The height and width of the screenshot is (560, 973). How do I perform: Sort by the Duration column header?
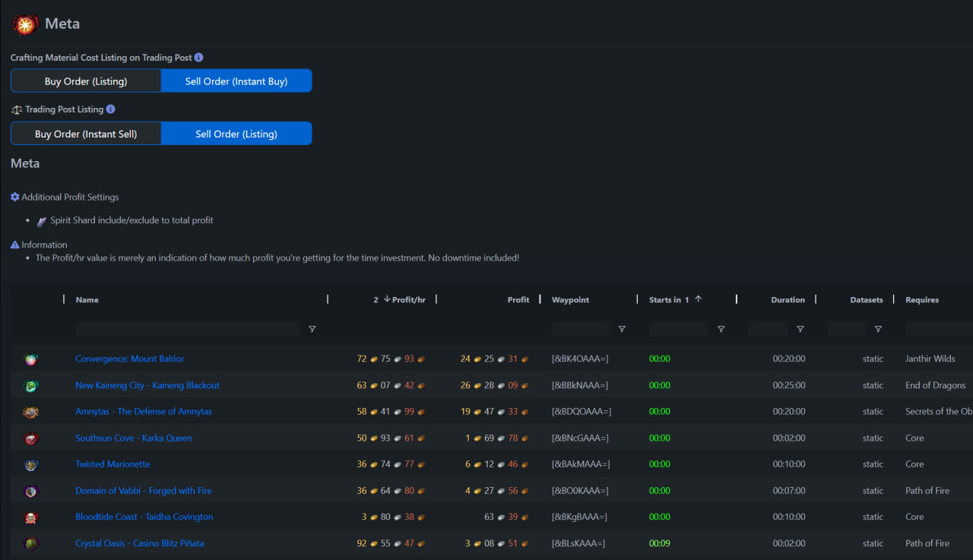click(788, 300)
